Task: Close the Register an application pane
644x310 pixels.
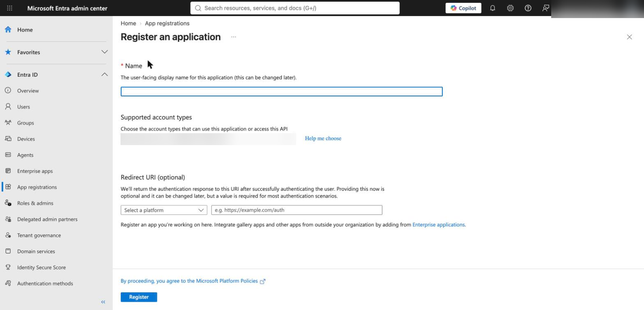Action: (x=629, y=37)
